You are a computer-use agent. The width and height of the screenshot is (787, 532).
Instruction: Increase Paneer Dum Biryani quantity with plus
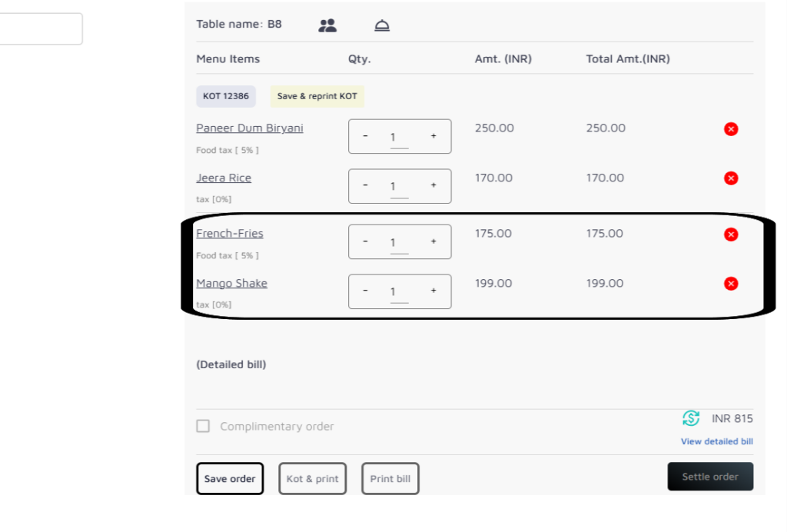[433, 136]
